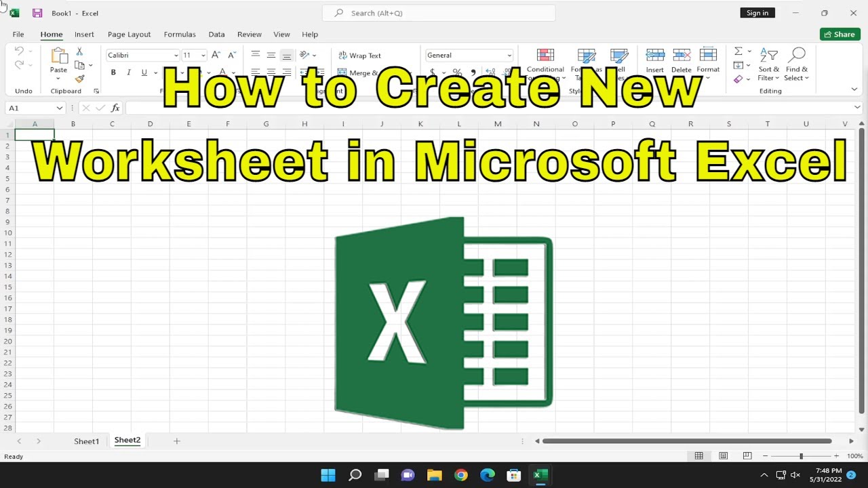
Task: Add a new sheet with plus button
Action: pos(176,441)
